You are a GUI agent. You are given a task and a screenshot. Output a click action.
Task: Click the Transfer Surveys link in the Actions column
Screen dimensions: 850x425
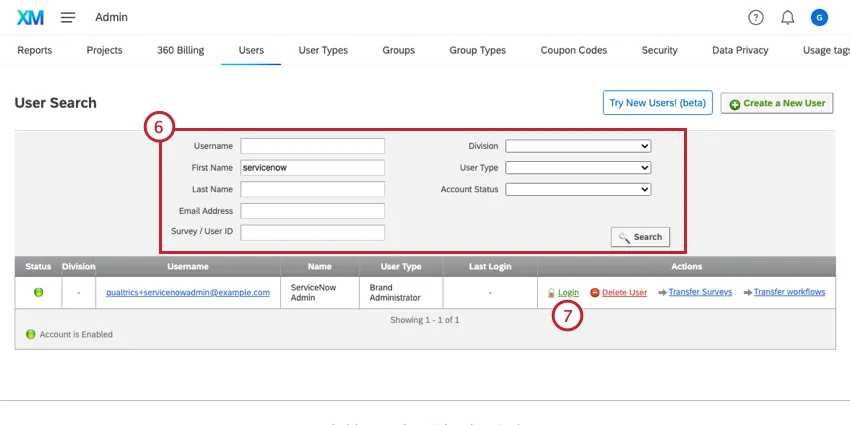pos(700,292)
